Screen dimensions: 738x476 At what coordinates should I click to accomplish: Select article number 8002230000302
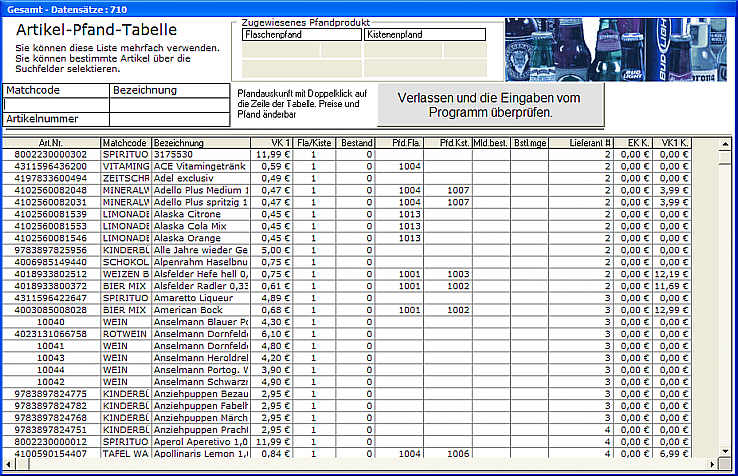pos(51,154)
